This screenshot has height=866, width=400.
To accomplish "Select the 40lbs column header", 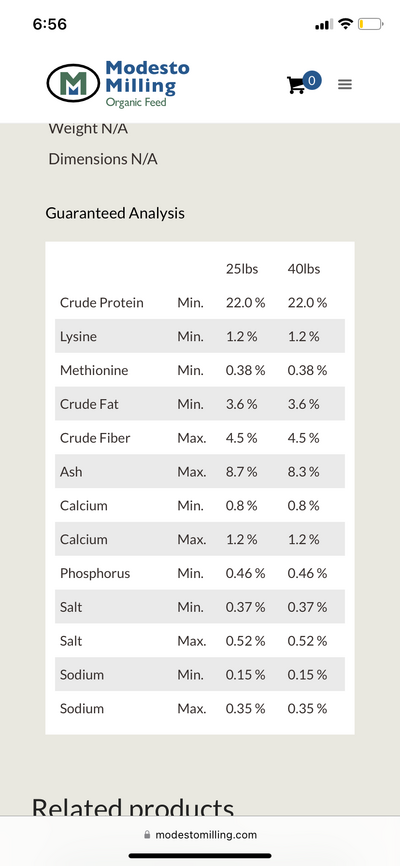I will 304,270.
